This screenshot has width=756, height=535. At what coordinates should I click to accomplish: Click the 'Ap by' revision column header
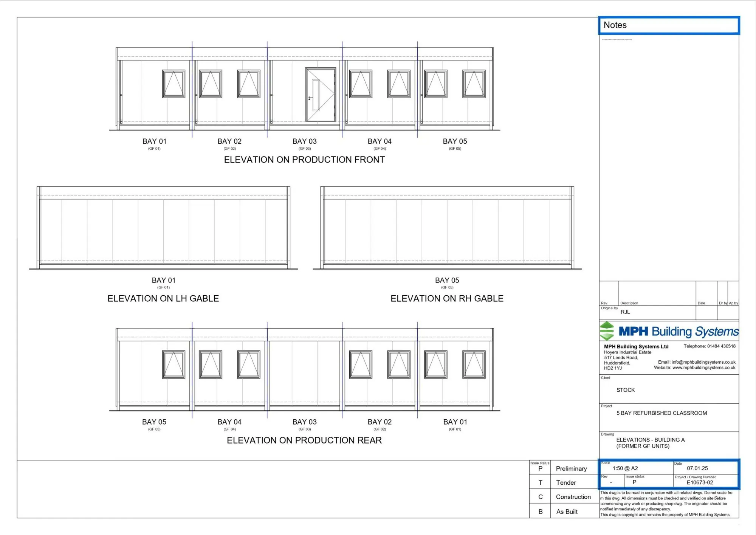(x=733, y=303)
